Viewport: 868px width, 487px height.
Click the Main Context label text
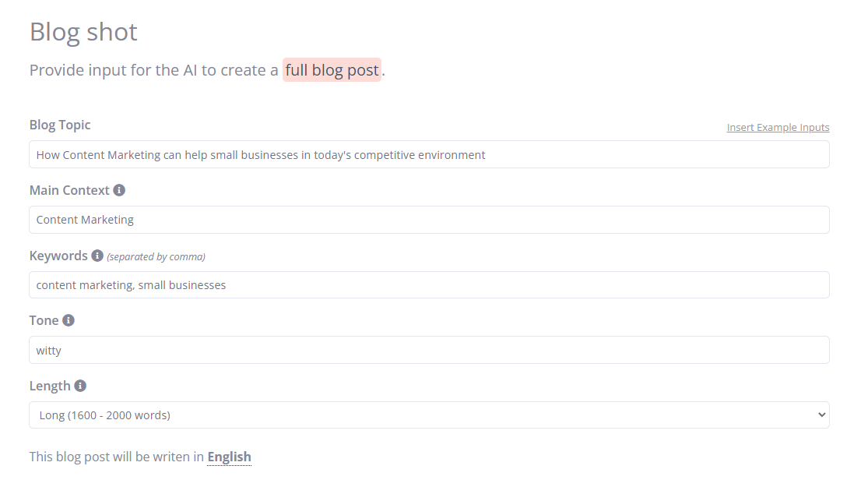69,190
